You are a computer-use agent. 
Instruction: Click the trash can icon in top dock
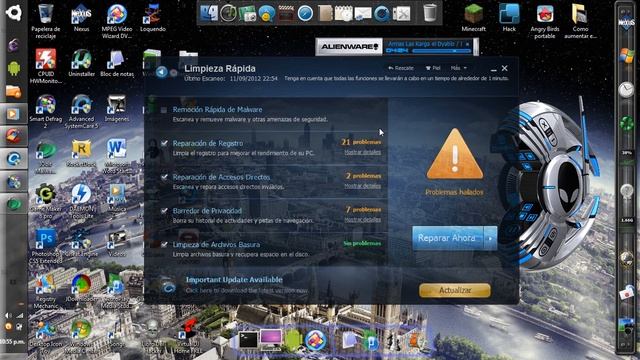[429, 13]
